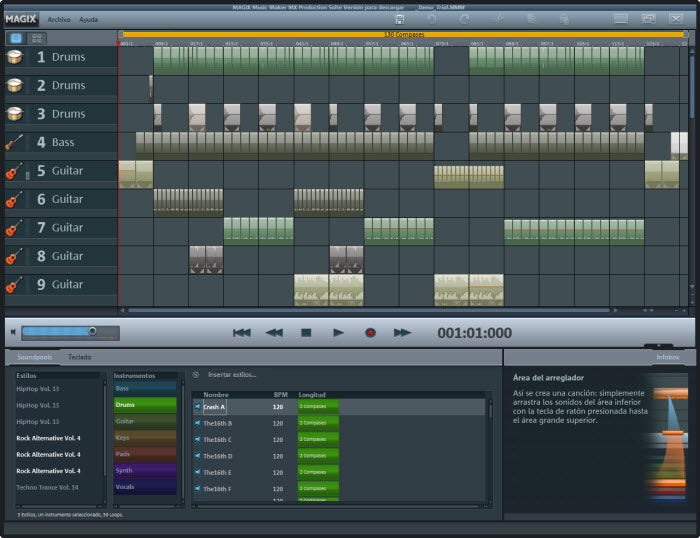Switch to the second arranger view mode button
700x538 pixels.
37,38
